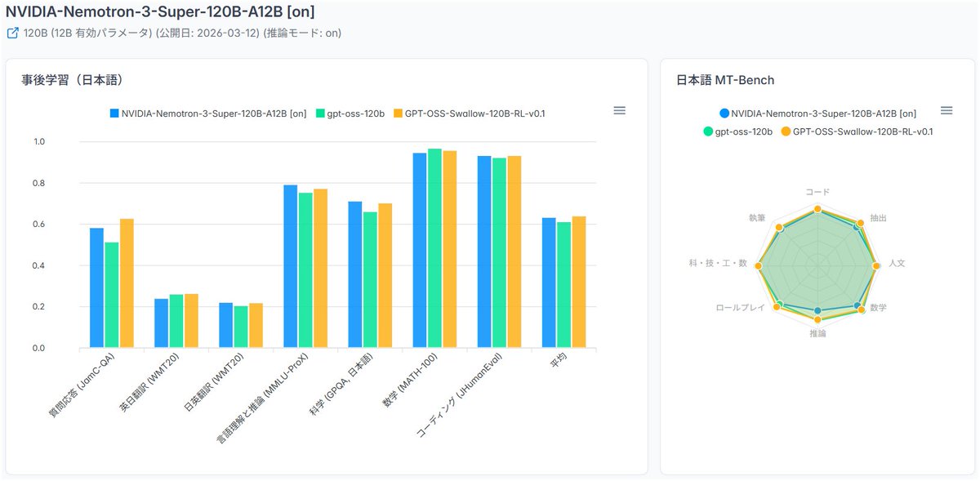Click the 質問応答 (JamC-QA) axis label
Screen dimensions: 980x481
click(x=80, y=386)
